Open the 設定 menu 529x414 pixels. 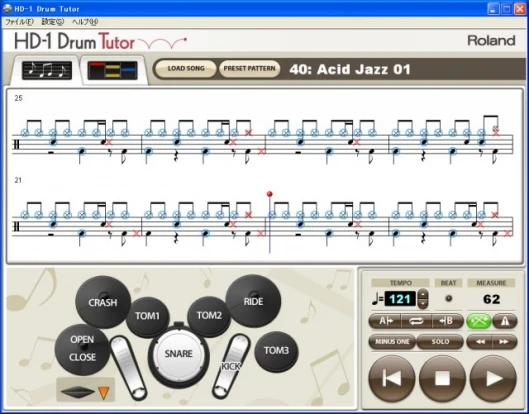[x=52, y=22]
